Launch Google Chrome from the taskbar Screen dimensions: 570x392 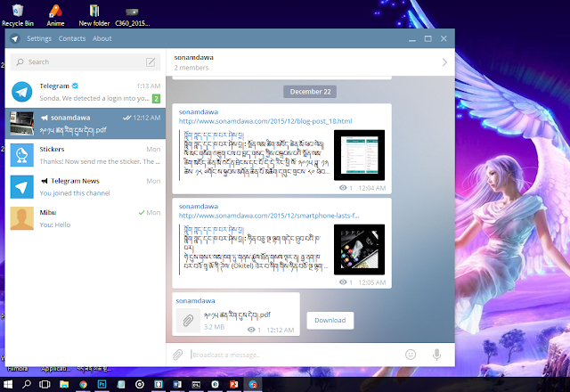pyautogui.click(x=83, y=384)
